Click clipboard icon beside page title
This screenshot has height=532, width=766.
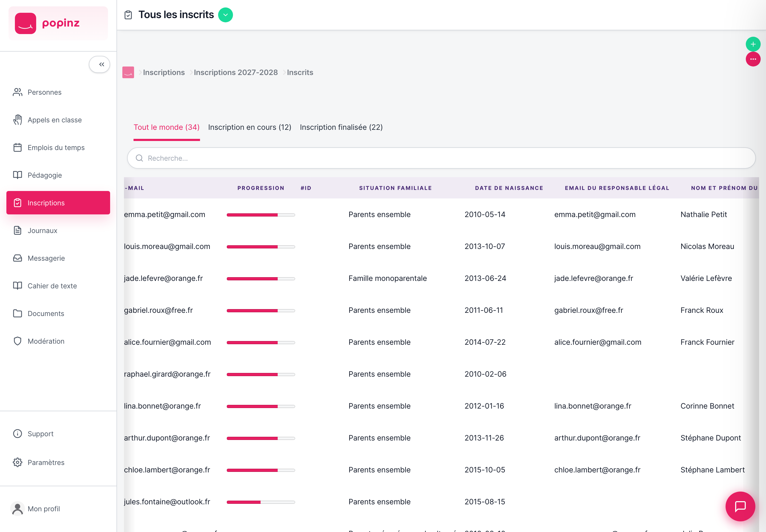pos(128,15)
